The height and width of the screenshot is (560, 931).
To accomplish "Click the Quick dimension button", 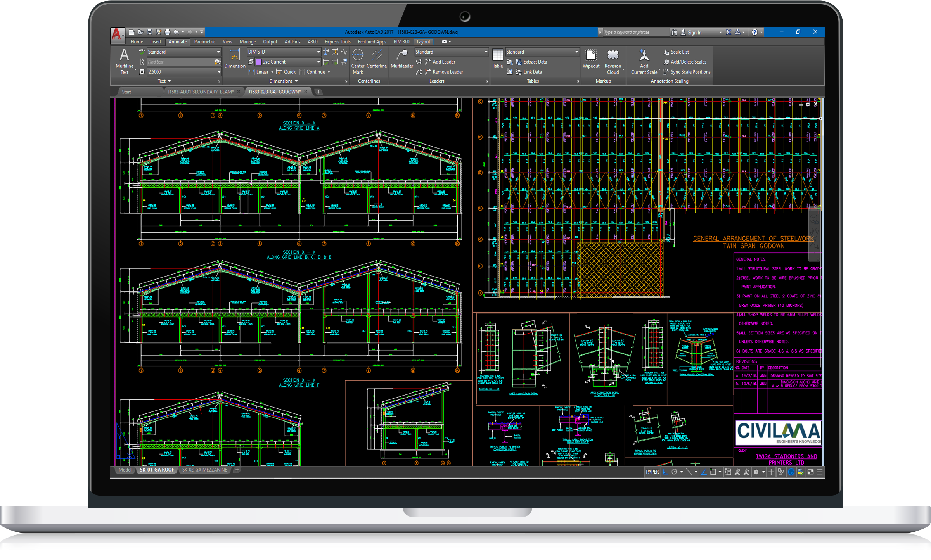I will coord(286,72).
